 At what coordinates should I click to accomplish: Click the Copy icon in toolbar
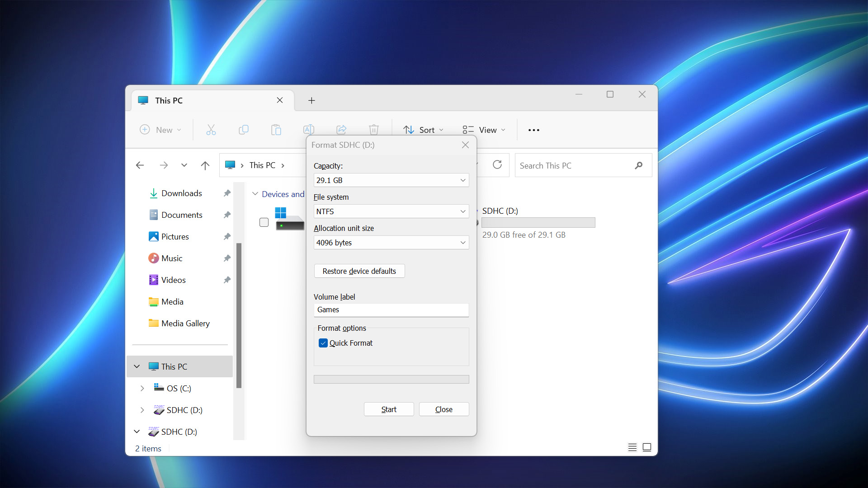point(243,129)
